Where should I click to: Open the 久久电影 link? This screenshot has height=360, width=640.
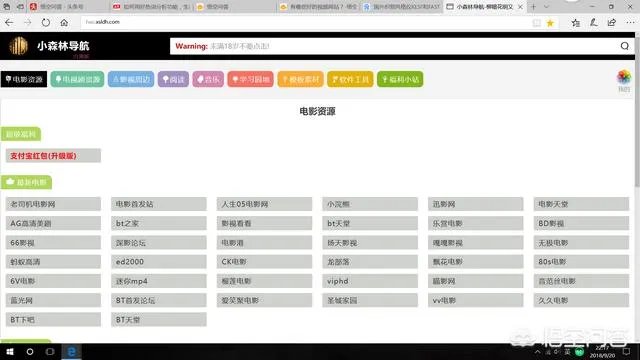tap(581, 300)
